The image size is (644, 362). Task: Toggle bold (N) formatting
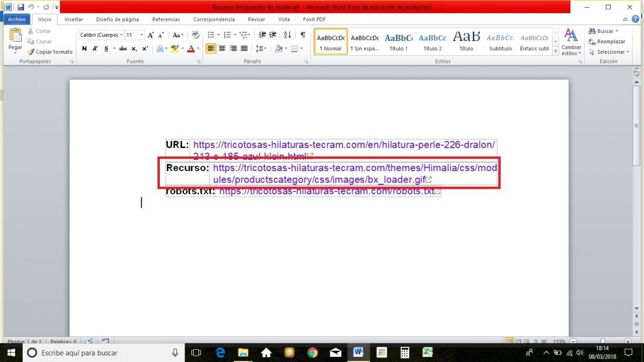[x=84, y=49]
